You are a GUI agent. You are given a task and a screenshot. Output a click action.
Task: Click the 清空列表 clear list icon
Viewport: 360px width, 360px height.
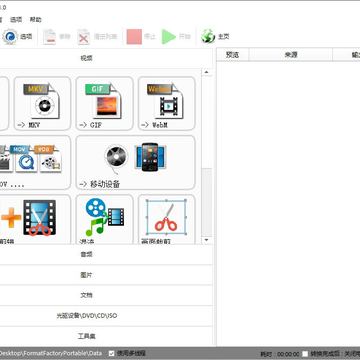84,37
